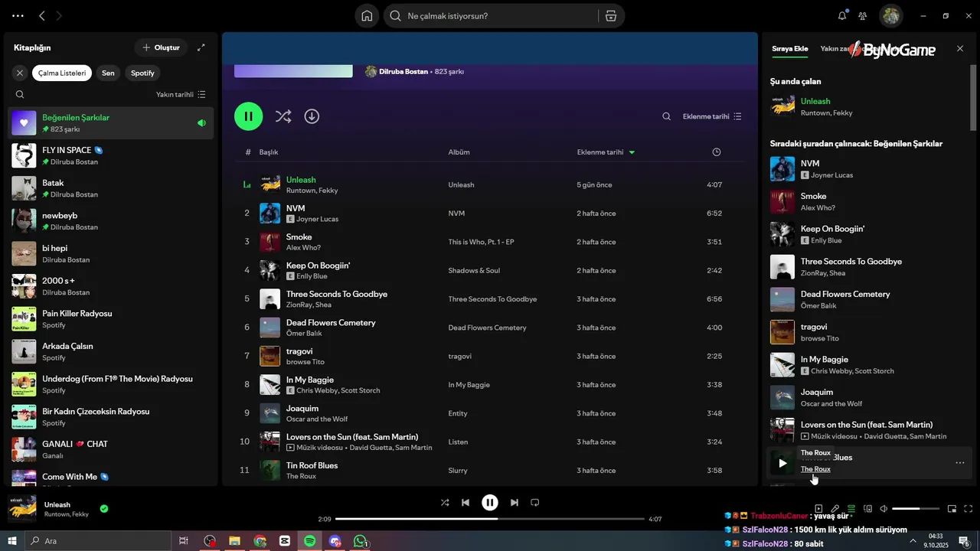Pause playlist with big green button
Image resolution: width=980 pixels, height=551 pixels.
249,116
